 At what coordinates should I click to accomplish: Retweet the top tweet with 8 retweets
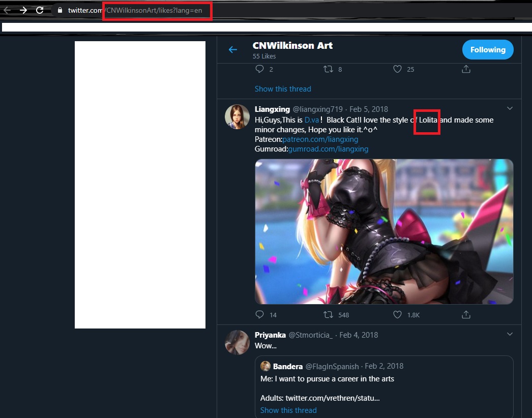(x=328, y=69)
